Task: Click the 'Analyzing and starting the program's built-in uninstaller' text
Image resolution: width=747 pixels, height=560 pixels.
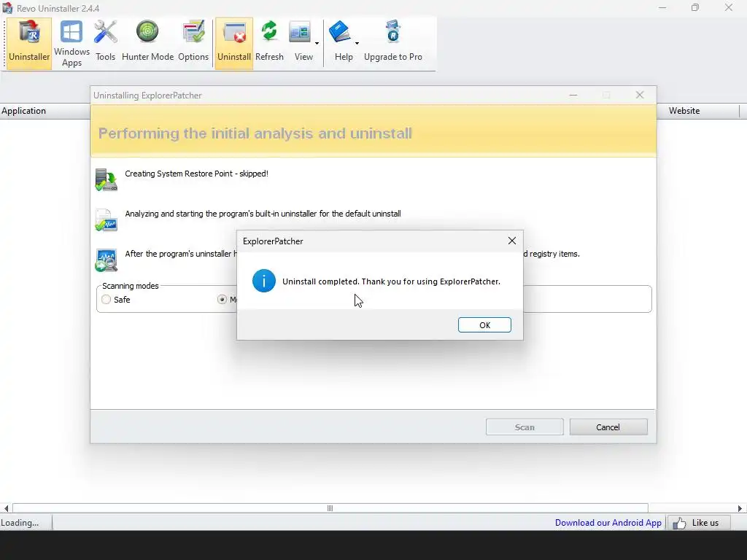Action: [x=263, y=214]
